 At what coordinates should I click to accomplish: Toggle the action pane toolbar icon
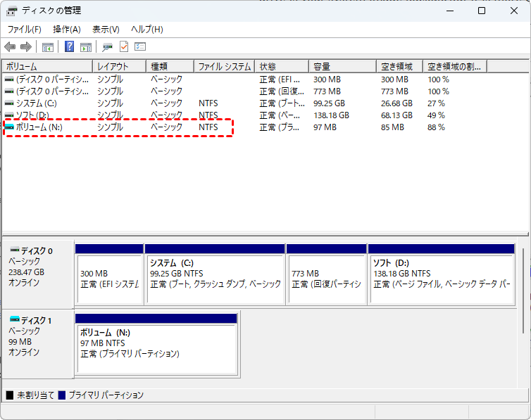pyautogui.click(x=86, y=47)
